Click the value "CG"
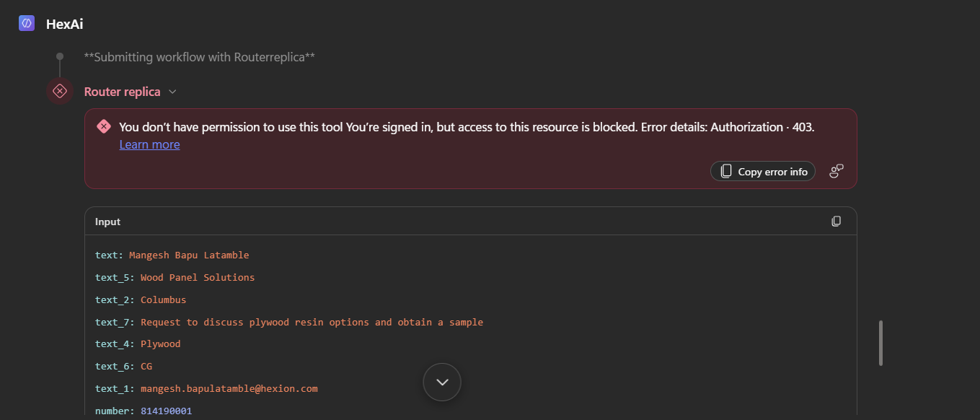980x420 pixels. coord(146,366)
